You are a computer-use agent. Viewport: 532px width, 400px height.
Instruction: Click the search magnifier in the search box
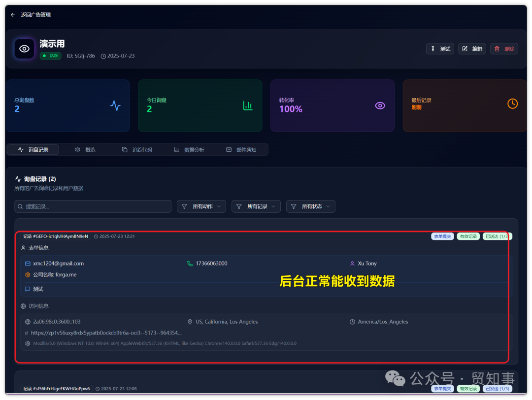[20, 206]
